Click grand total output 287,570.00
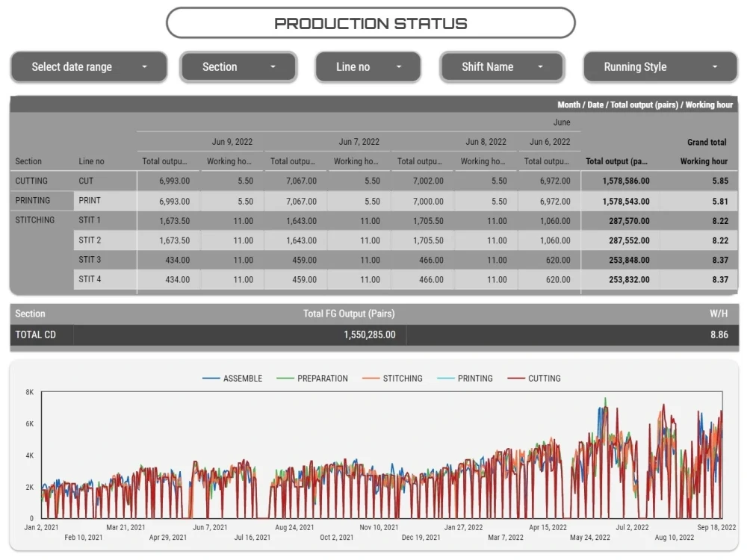 pos(629,220)
